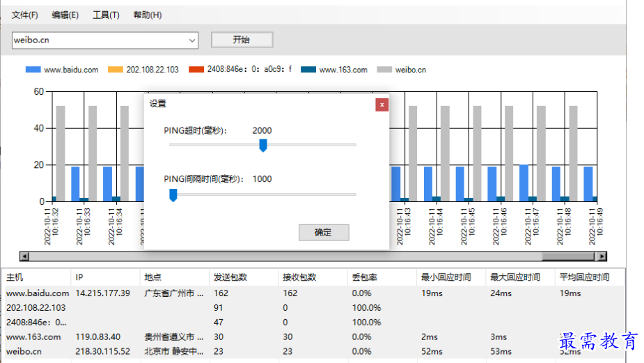The width and height of the screenshot is (644, 363).
Task: Click the PING超时 value 2000
Action: click(x=262, y=131)
